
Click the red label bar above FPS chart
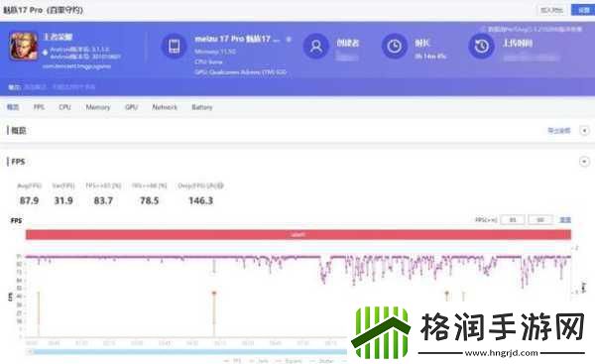(x=298, y=235)
